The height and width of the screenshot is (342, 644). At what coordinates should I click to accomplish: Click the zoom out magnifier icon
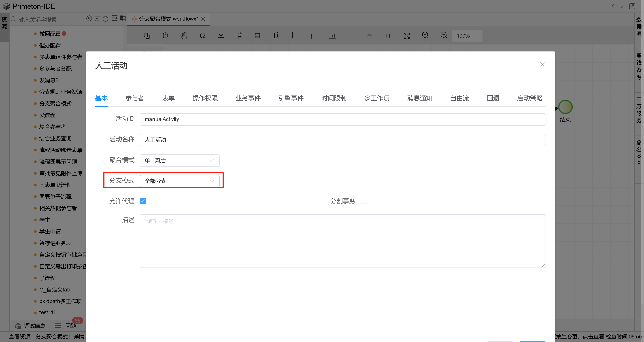coord(444,35)
